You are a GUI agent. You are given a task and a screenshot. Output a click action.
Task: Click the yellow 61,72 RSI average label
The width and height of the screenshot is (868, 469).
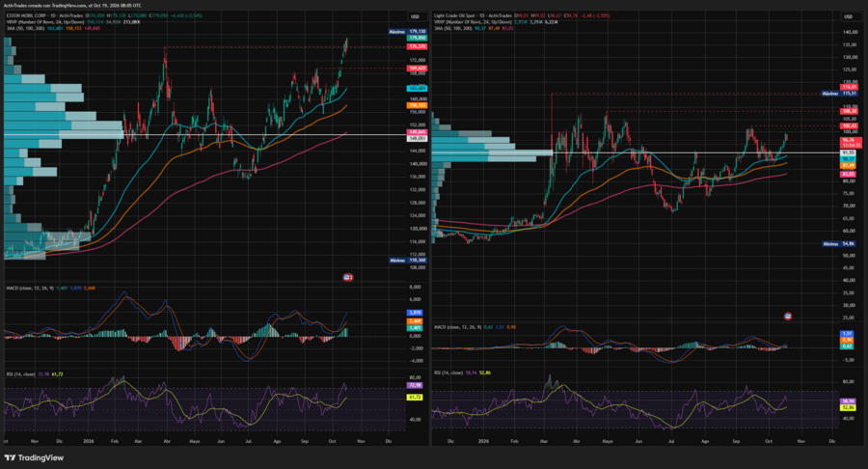click(415, 398)
